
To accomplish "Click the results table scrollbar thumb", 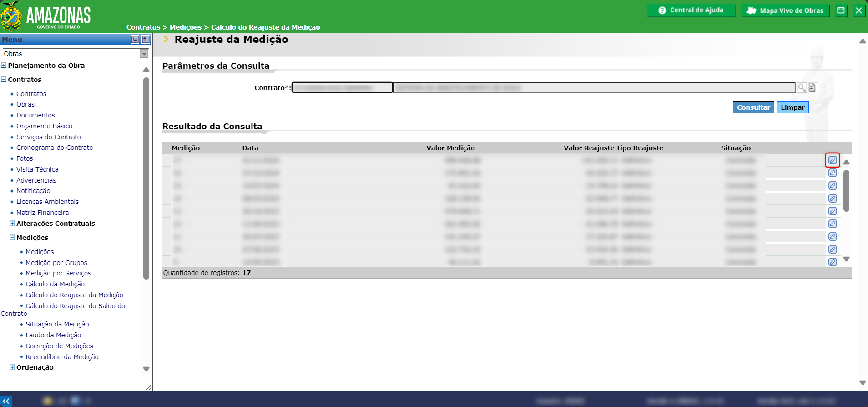I will coord(846,191).
